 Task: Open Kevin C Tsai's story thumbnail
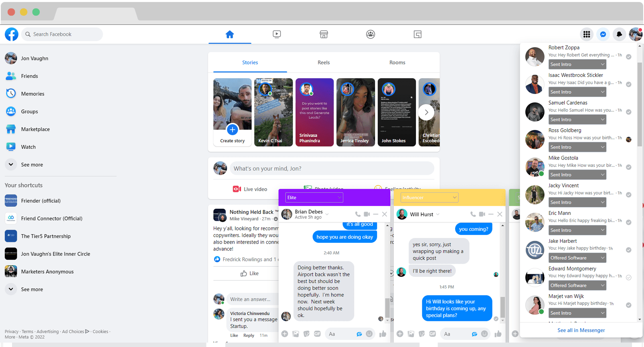(273, 112)
